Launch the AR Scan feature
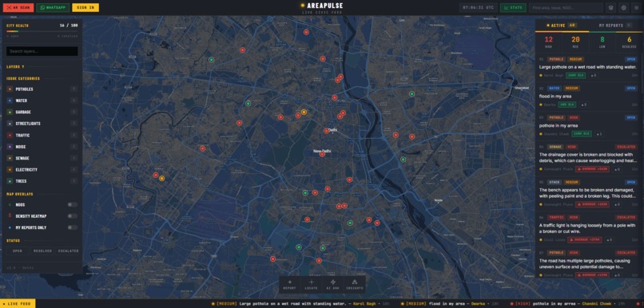This screenshot has width=644, height=308. click(x=18, y=7)
